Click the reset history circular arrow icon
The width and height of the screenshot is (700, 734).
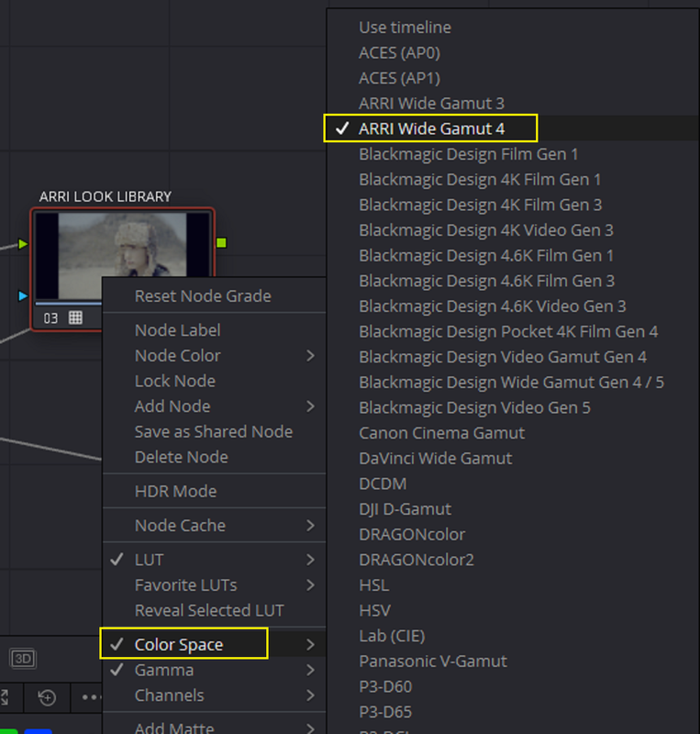47,697
